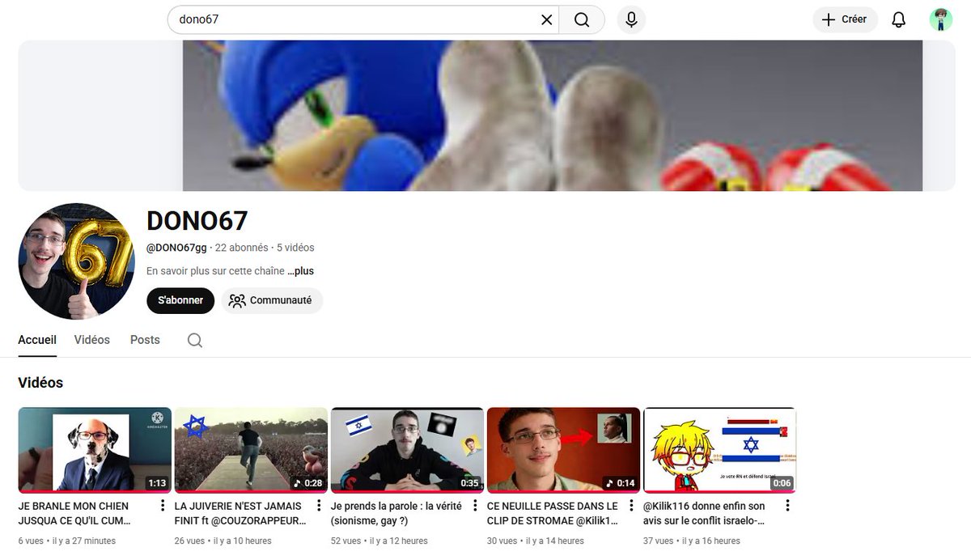Screen dimensions: 971x560
Task: Open the 0:35 video thumbnail
Action: (x=407, y=450)
